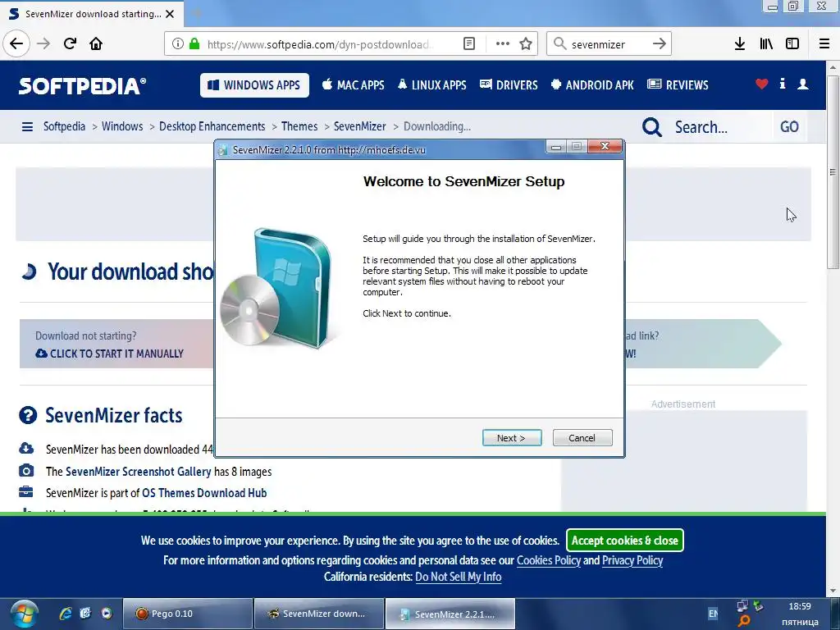
Task: Open the Softpedia breadcrumb hamburger menu
Action: pos(27,127)
